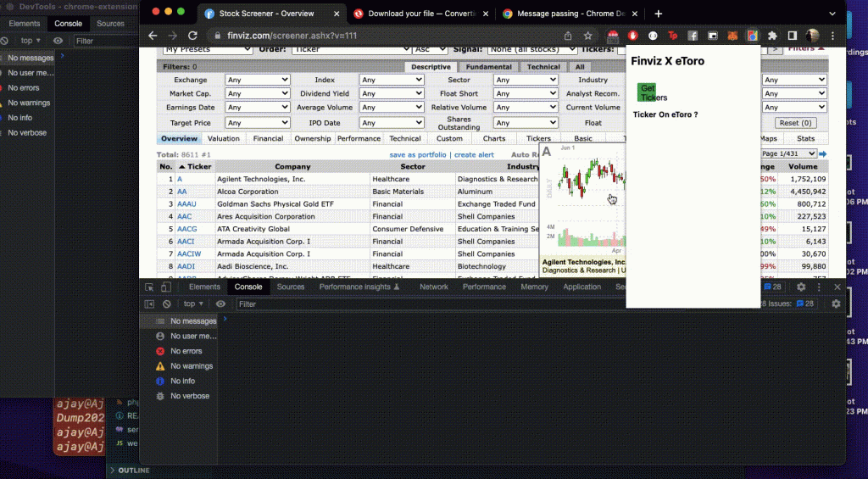Viewport: 868px width, 479px height.
Task: Open the Chrome extensions puzzle icon
Action: pyautogui.click(x=771, y=36)
